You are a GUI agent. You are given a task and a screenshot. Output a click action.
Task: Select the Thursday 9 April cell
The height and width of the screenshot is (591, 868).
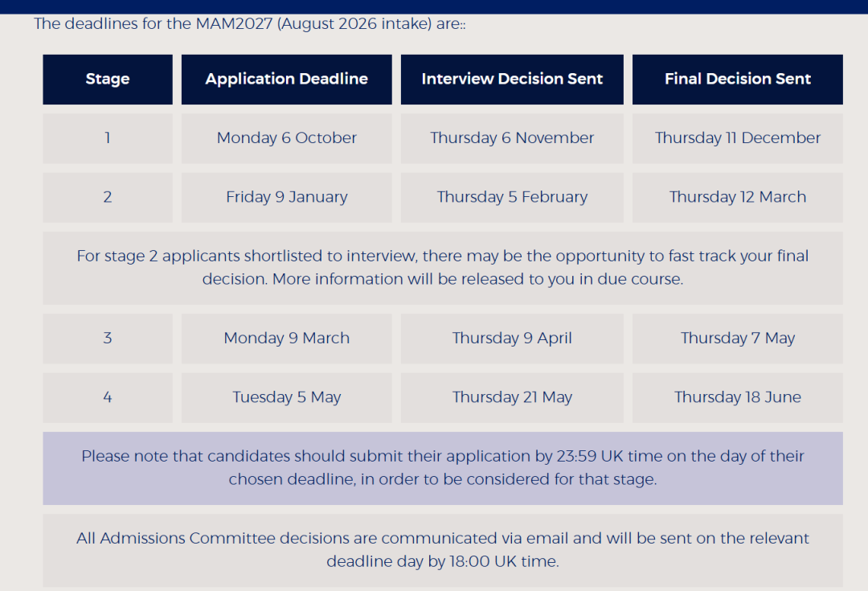coord(512,338)
